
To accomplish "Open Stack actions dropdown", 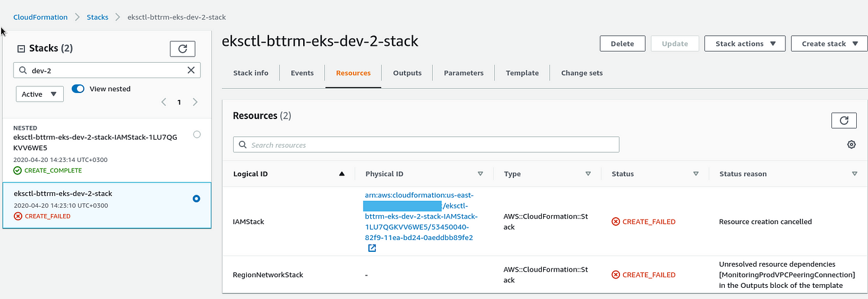I will pos(745,43).
